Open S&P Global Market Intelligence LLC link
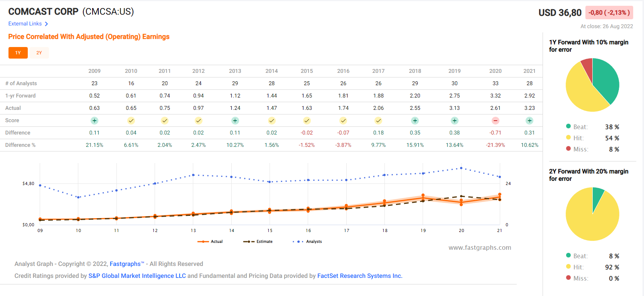The width and height of the screenshot is (644, 296). tap(137, 276)
